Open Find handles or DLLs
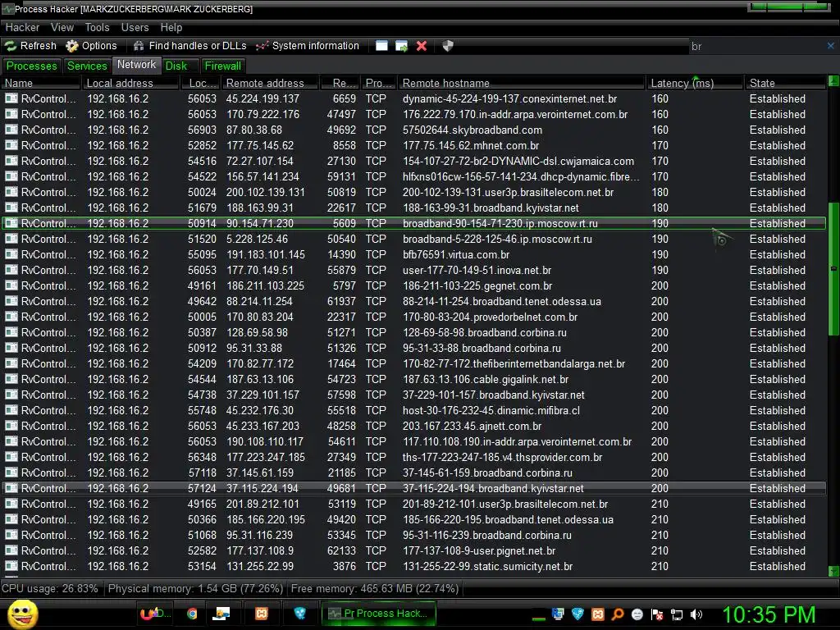This screenshot has width=840, height=630. pyautogui.click(x=189, y=46)
